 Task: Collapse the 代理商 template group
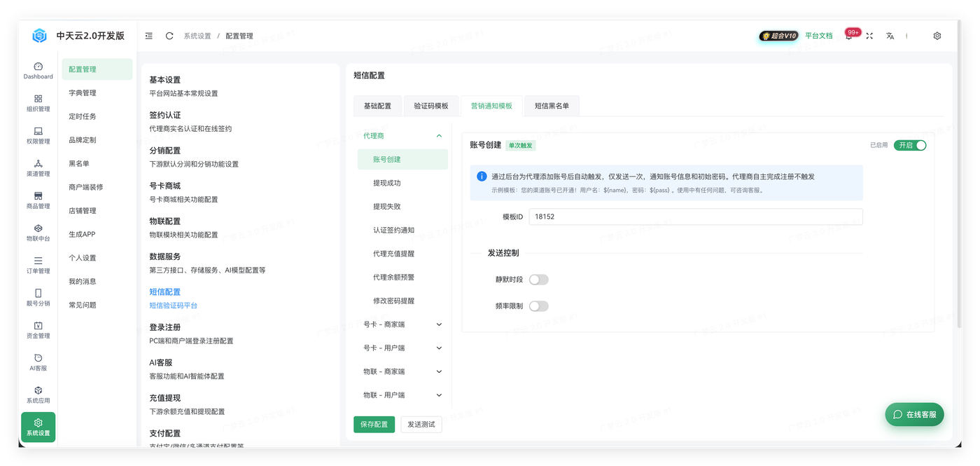(x=402, y=136)
